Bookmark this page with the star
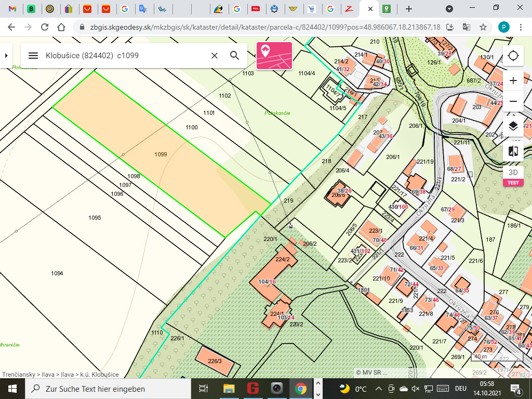The width and height of the screenshot is (532, 399). pos(483,27)
